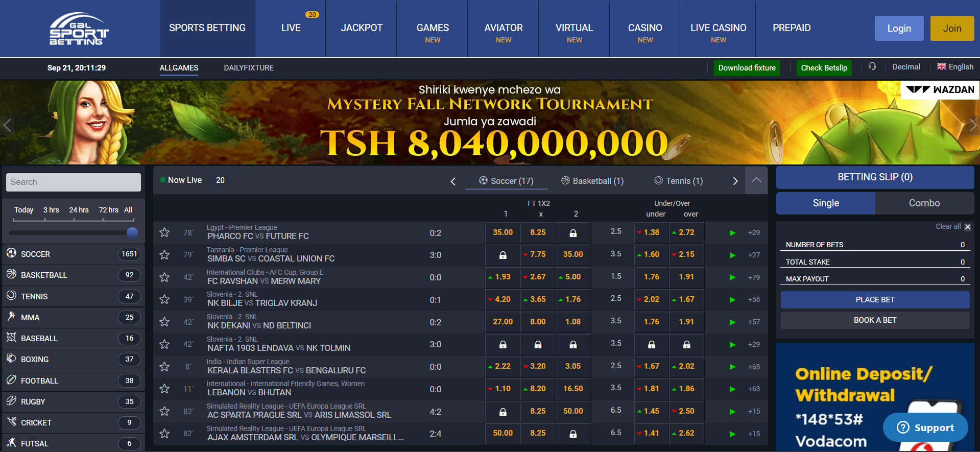980x452 pixels.
Task: Click the Football icon in sidebar
Action: tap(11, 380)
